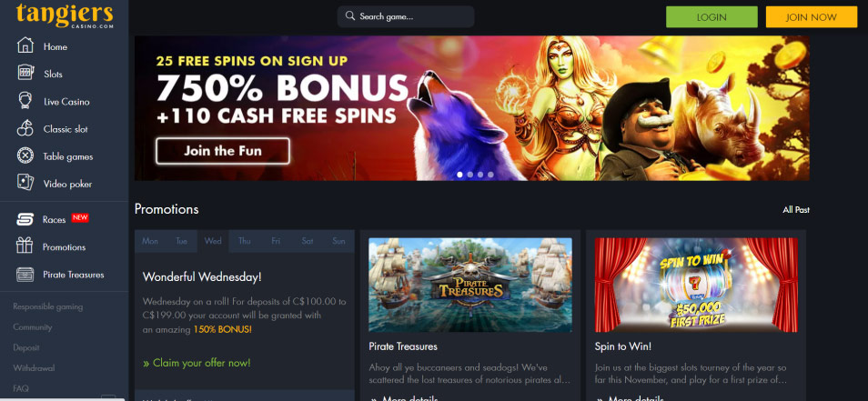Click the green LOGIN button
This screenshot has width=868, height=401.
point(712,17)
